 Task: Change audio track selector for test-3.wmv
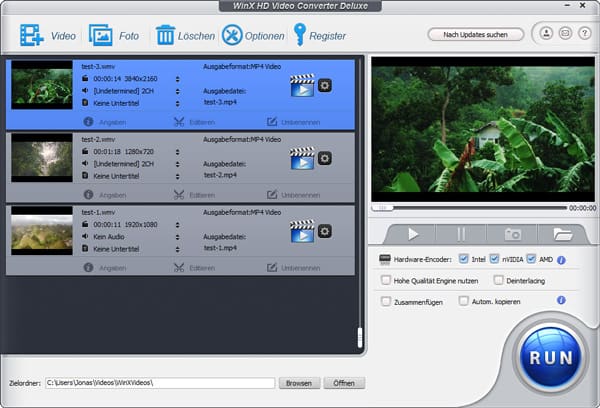coord(178,91)
